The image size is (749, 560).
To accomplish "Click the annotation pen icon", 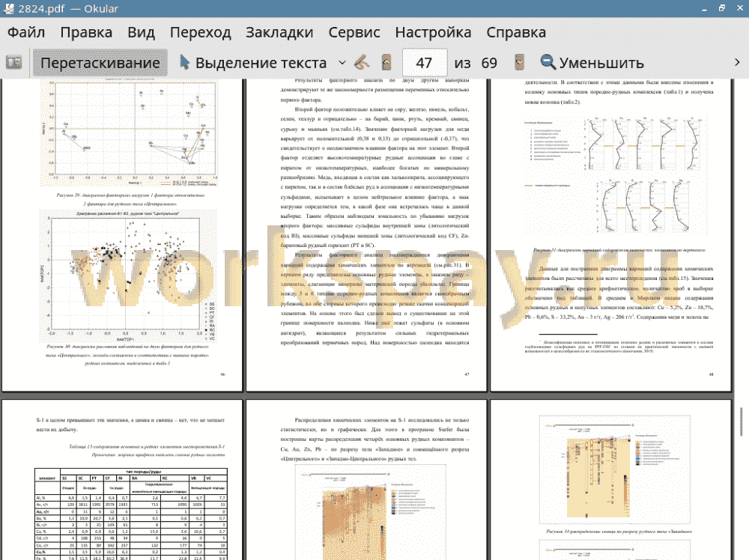I will (x=362, y=63).
